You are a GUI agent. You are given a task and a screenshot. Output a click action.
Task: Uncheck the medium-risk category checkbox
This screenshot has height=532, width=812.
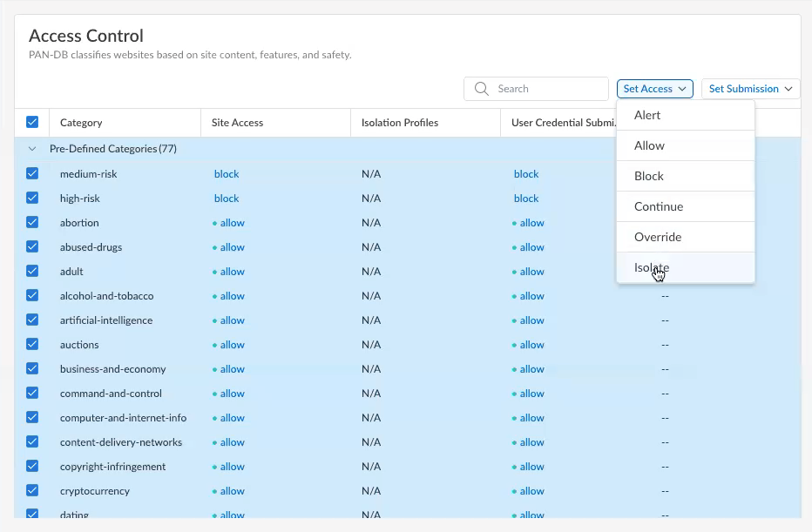[32, 174]
